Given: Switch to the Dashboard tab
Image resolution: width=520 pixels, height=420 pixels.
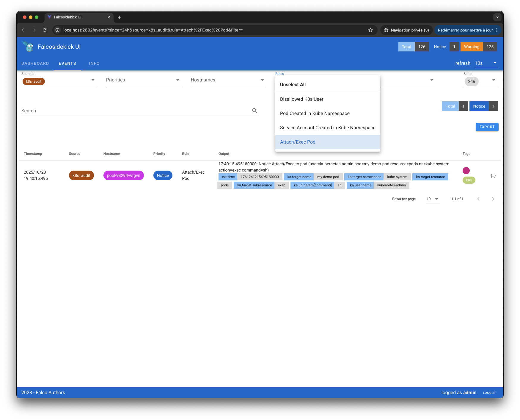Looking at the screenshot, I should [x=35, y=63].
